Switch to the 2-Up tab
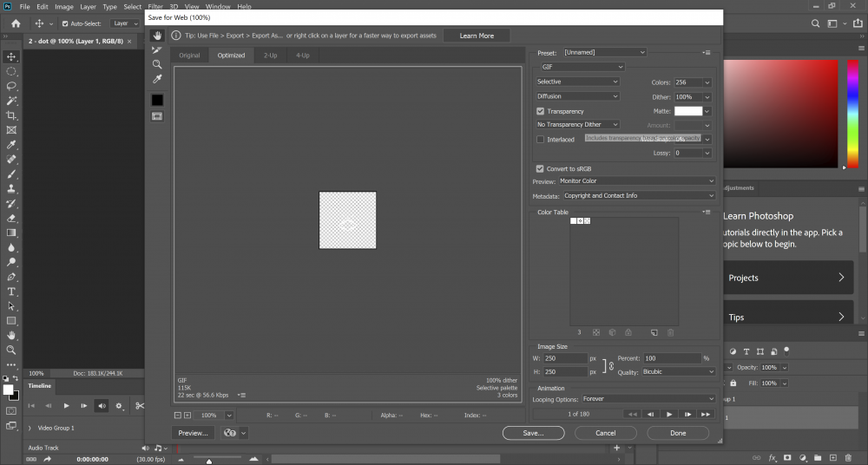Screen dimensions: 868x465 pyautogui.click(x=271, y=56)
